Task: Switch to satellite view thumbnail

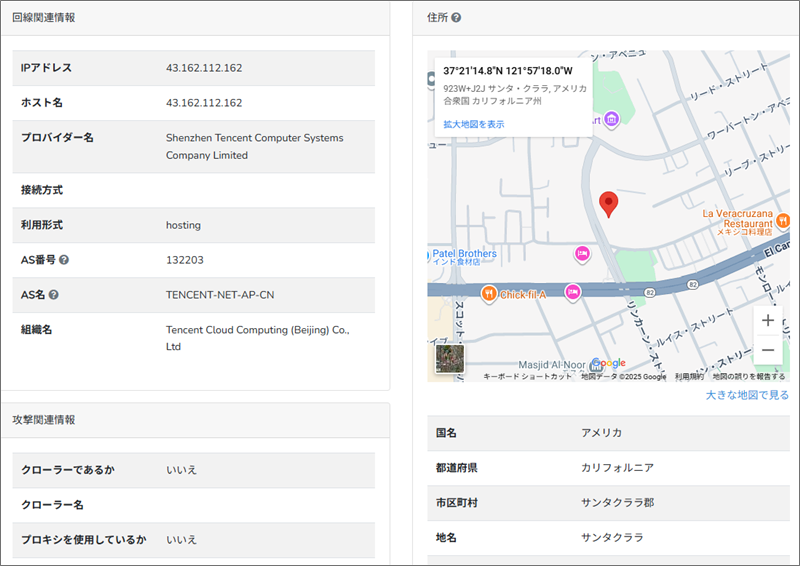Action: [x=450, y=359]
